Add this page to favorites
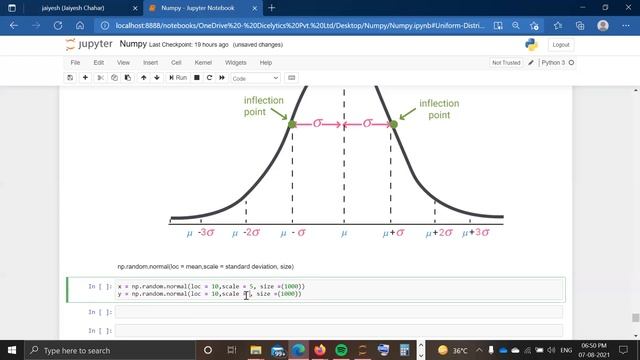640x360 pixels. pos(534,26)
